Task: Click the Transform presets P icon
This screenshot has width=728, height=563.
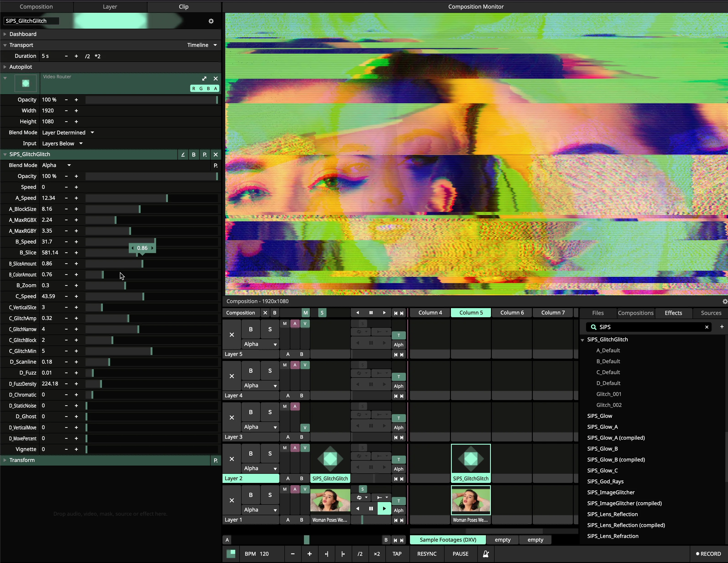Action: [216, 460]
